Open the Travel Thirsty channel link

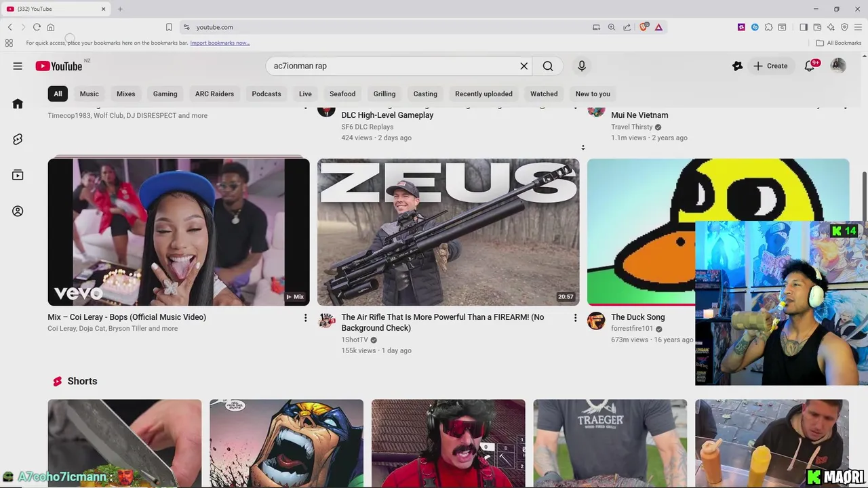click(631, 127)
